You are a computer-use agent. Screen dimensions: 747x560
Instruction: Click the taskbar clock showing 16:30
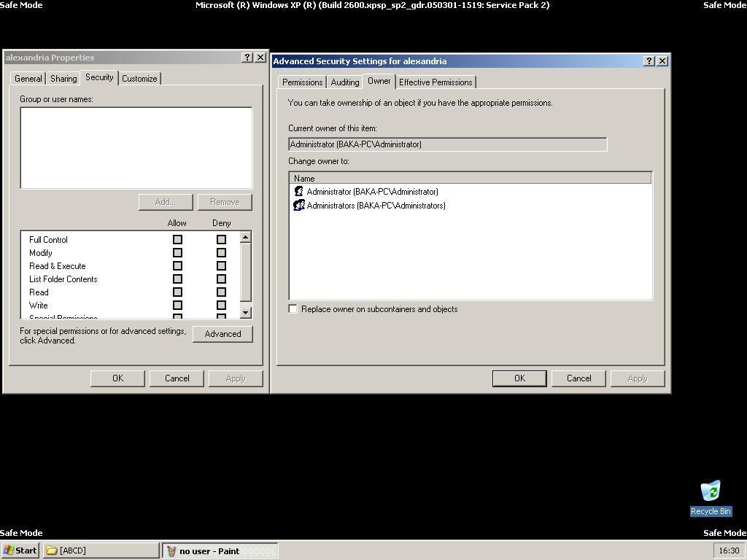tap(729, 551)
